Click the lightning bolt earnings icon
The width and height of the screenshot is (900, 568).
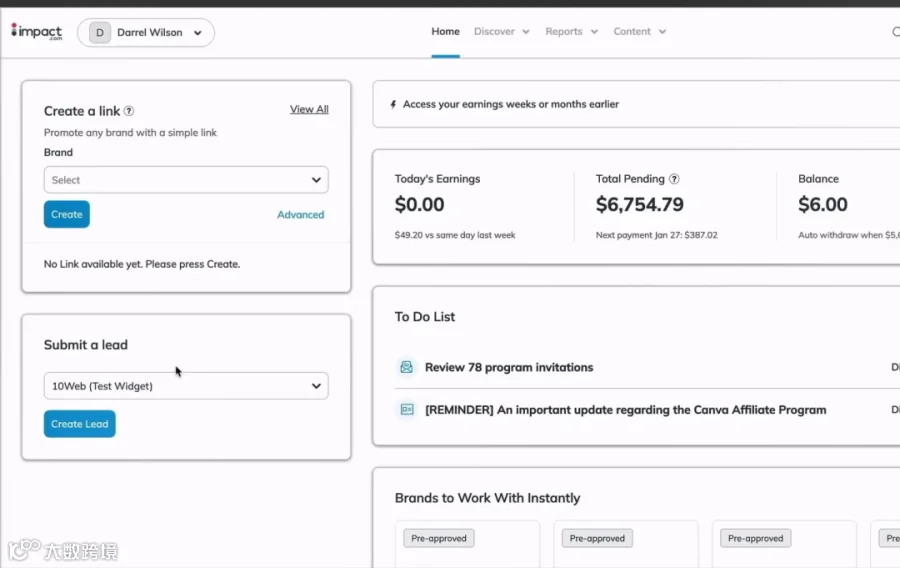click(393, 104)
